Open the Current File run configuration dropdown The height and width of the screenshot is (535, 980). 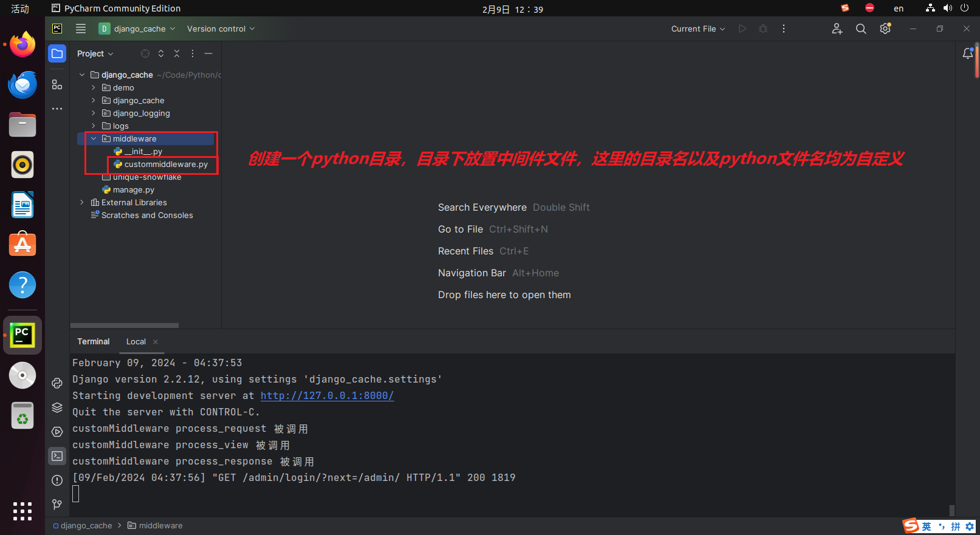pos(697,29)
